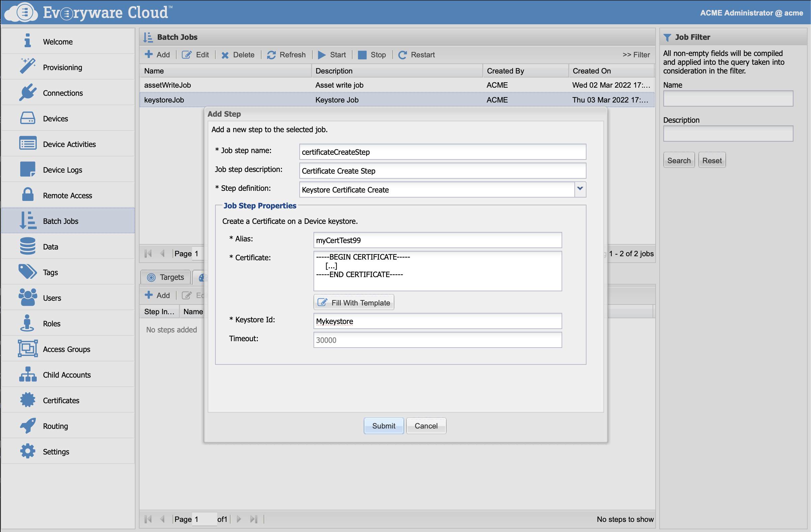Open Child Accounts hierarchy icon
Image resolution: width=811 pixels, height=532 pixels.
28,374
